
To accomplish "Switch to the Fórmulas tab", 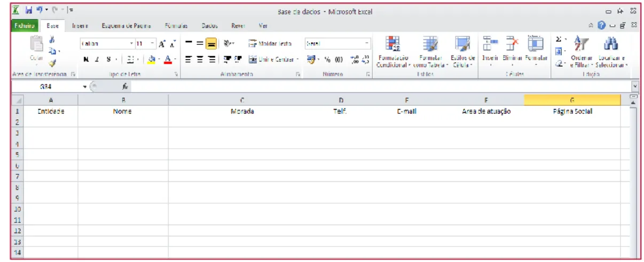I will [176, 26].
